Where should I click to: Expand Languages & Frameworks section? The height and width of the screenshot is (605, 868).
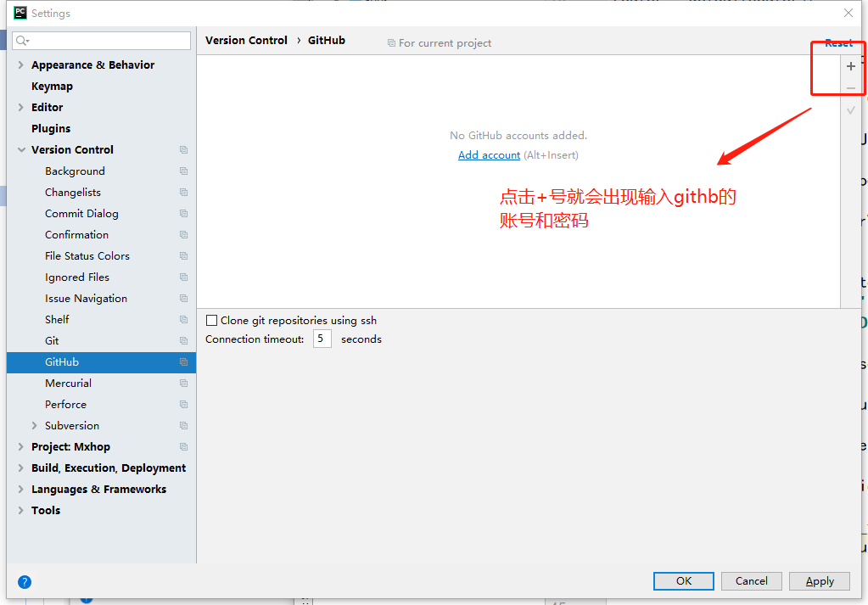tap(20, 490)
